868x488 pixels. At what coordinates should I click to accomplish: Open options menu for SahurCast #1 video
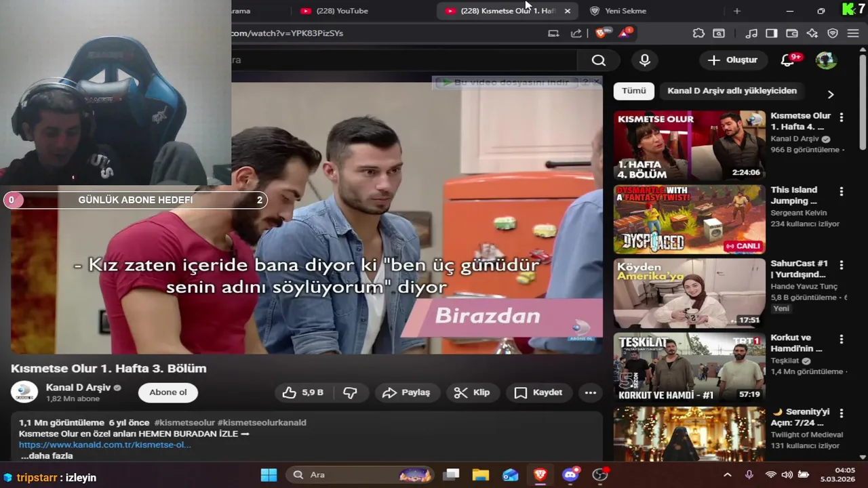point(842,265)
